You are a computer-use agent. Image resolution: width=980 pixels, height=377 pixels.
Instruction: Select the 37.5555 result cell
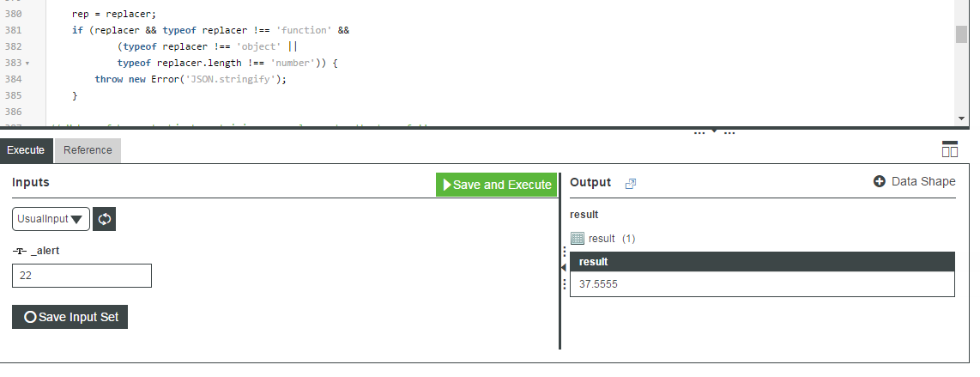[x=762, y=284]
